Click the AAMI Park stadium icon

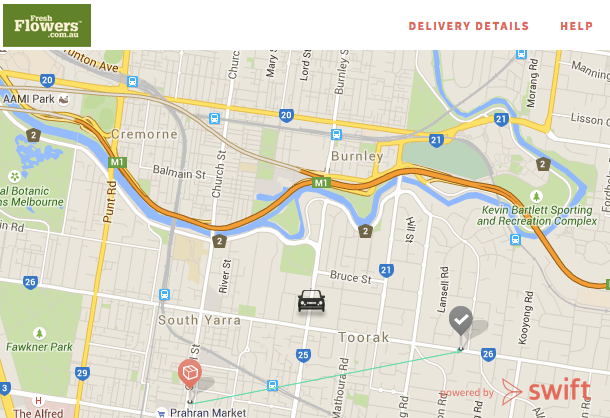click(63, 100)
